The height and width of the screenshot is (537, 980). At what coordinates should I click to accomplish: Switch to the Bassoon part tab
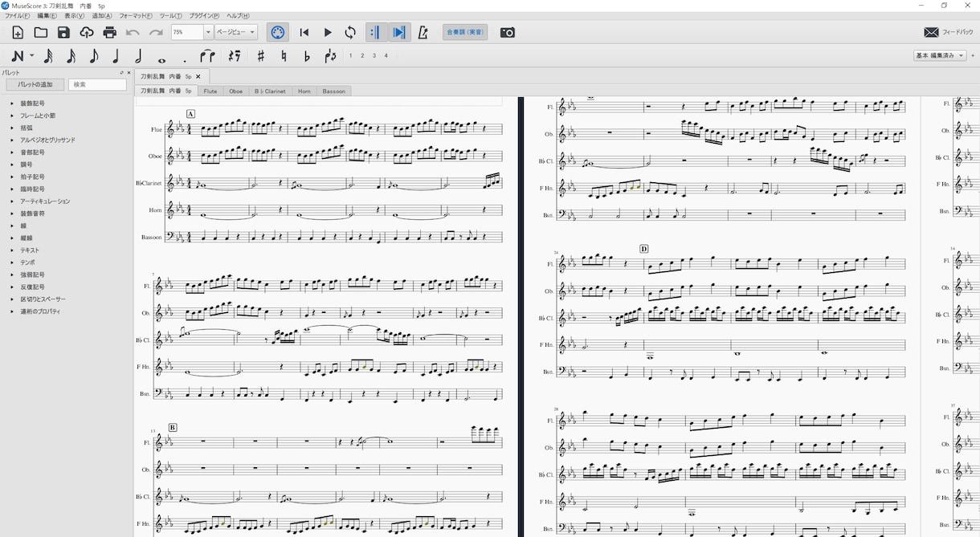(x=333, y=92)
